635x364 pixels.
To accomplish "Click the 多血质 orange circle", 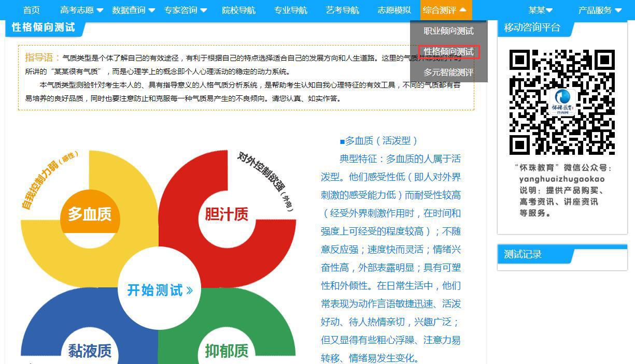I will [x=90, y=214].
